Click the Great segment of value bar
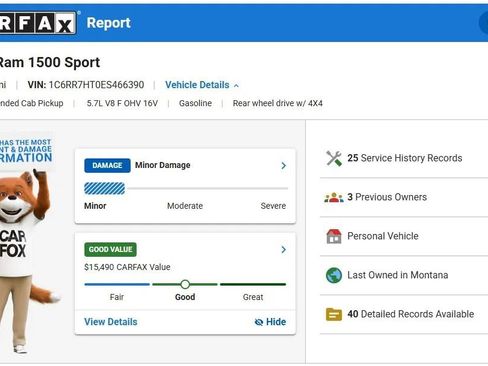488x366 pixels. [253, 284]
